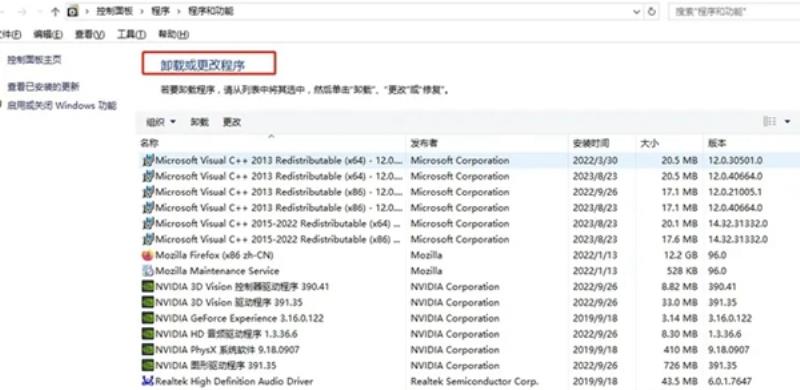Open the view options dropdown arrow

pyautogui.click(x=787, y=121)
